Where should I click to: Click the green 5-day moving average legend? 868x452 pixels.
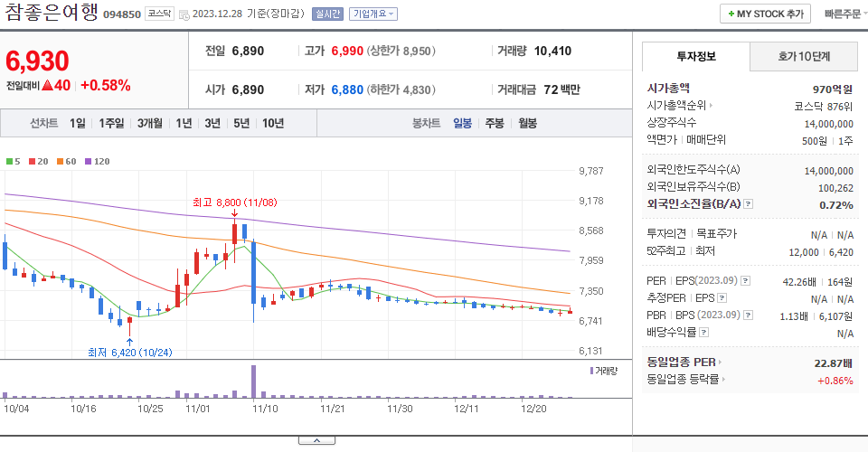tap(14, 162)
